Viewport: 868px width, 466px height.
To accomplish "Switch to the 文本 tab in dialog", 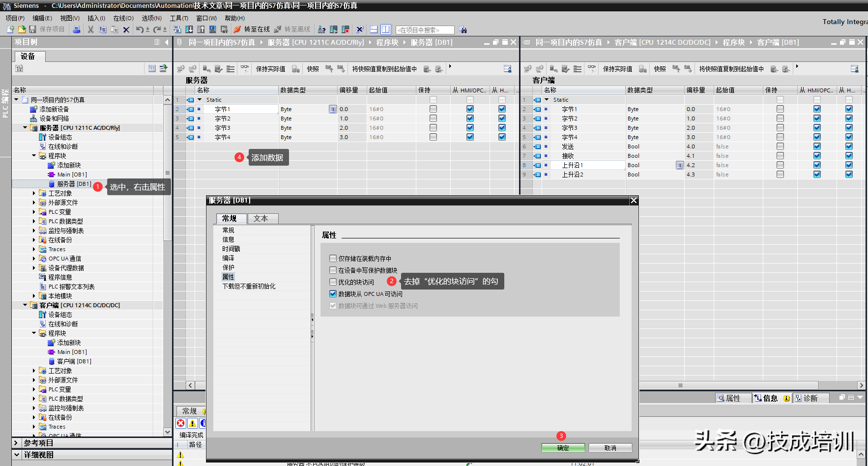I will pos(262,218).
